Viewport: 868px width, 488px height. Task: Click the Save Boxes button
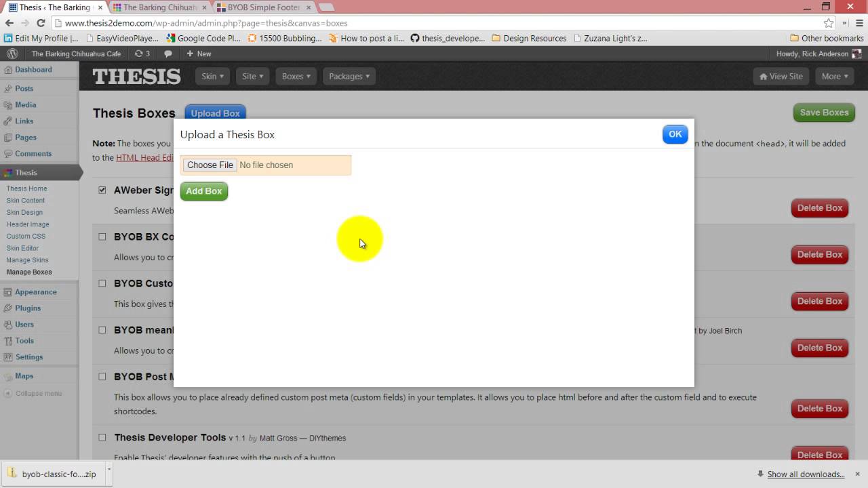pyautogui.click(x=824, y=113)
